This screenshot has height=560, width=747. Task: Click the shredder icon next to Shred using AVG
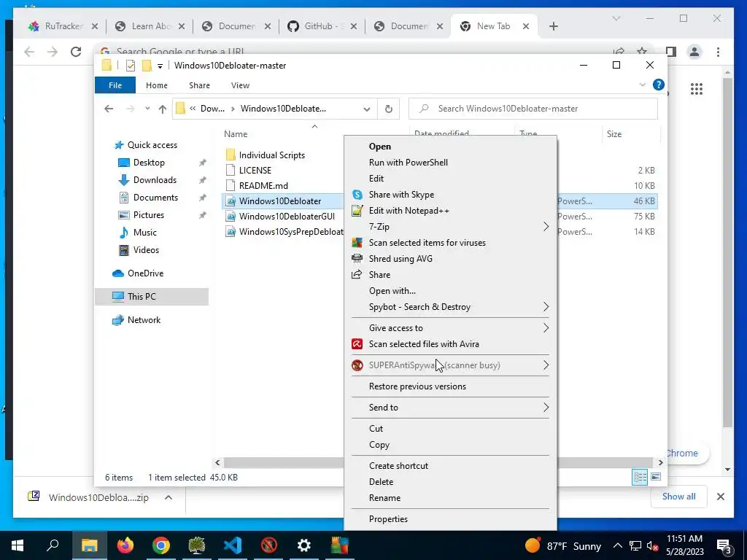click(357, 259)
